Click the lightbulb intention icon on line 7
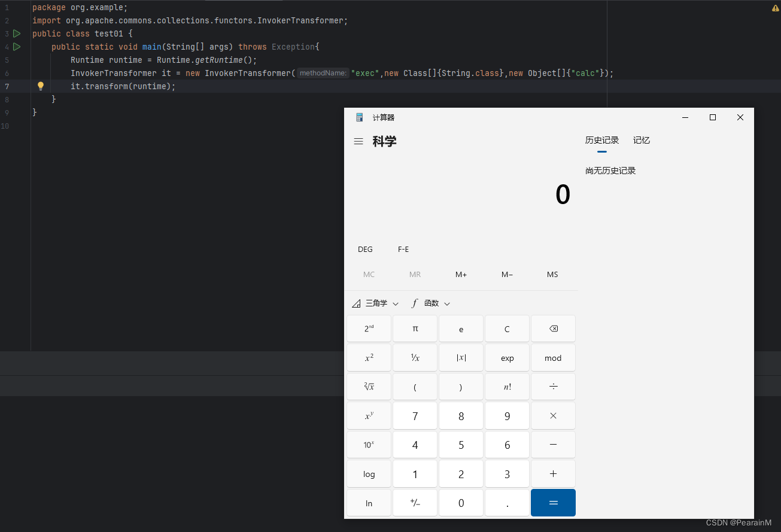Image resolution: width=781 pixels, height=532 pixels. pyautogui.click(x=40, y=86)
